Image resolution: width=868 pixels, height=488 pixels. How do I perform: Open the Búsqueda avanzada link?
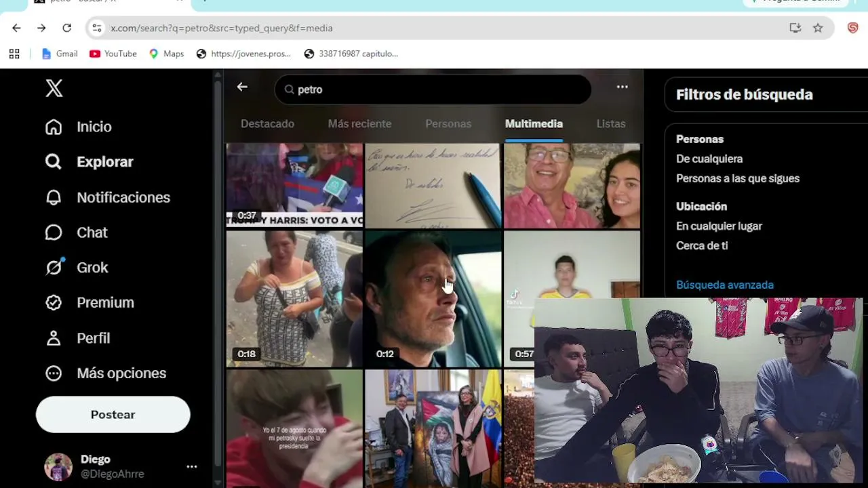(x=725, y=285)
